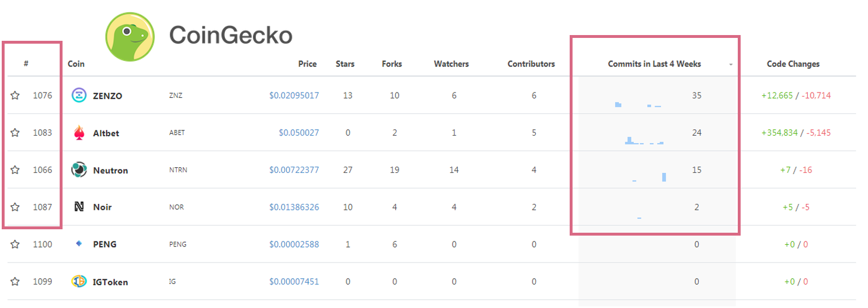Click the Neutron coin logo icon

pyautogui.click(x=79, y=170)
